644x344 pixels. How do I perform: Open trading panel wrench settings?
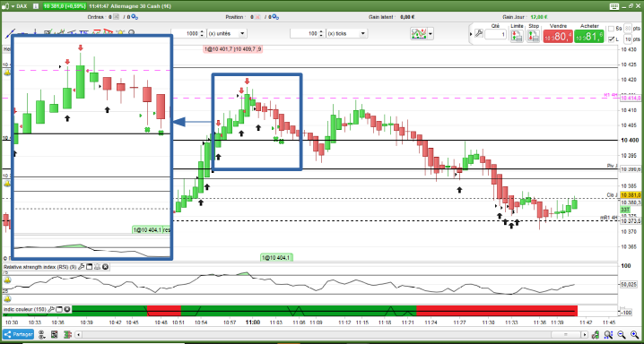pos(478,34)
